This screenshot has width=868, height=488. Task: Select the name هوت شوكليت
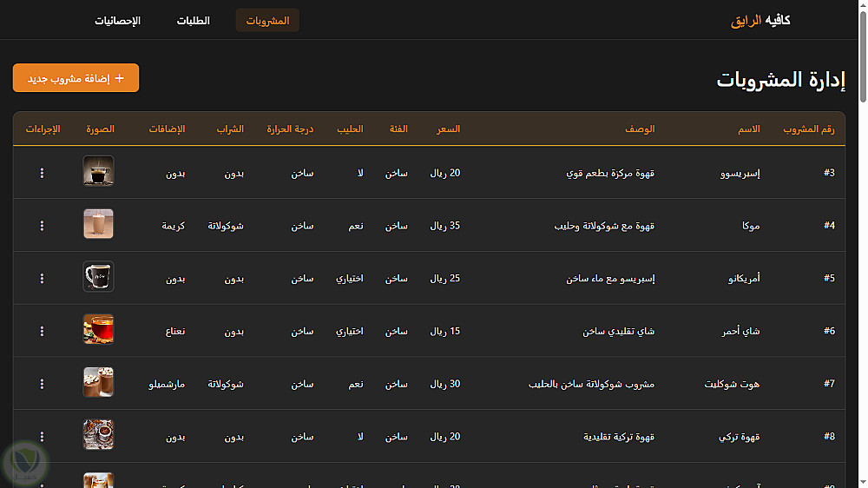tap(732, 384)
